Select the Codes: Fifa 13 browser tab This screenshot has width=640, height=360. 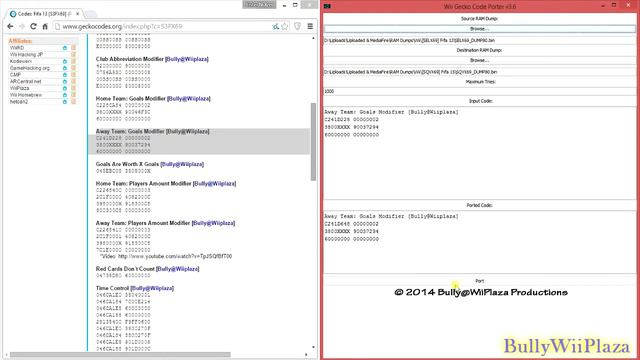point(44,14)
